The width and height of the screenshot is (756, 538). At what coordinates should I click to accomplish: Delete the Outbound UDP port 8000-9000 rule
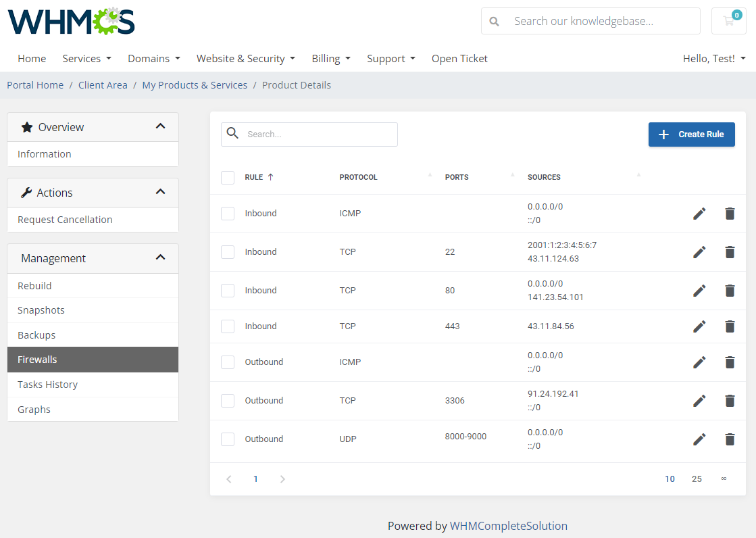pos(730,439)
